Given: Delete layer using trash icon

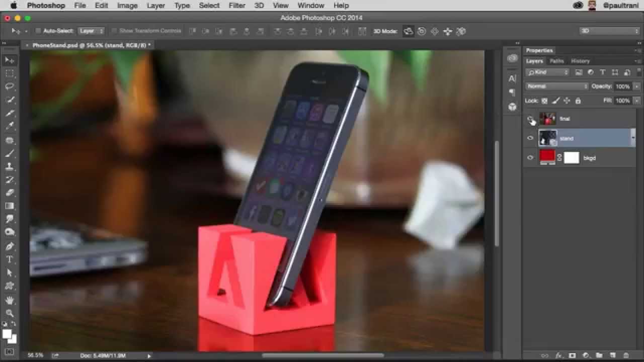Looking at the screenshot, I should (626, 355).
